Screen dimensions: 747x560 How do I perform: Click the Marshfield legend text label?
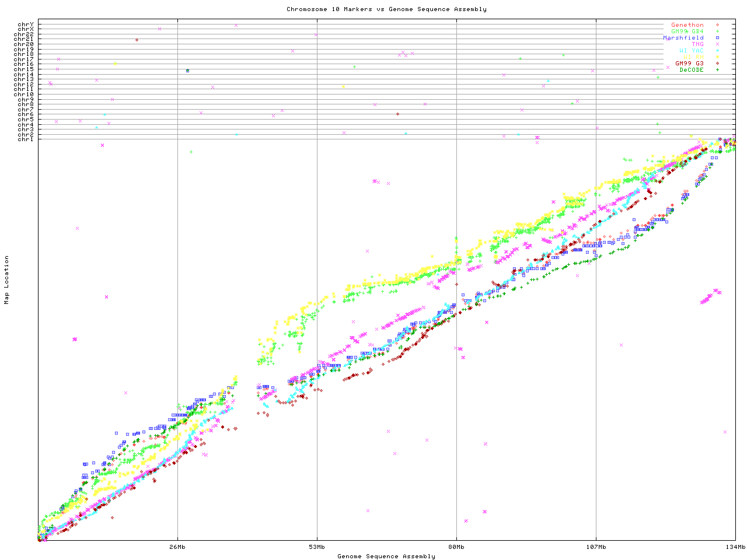683,38
